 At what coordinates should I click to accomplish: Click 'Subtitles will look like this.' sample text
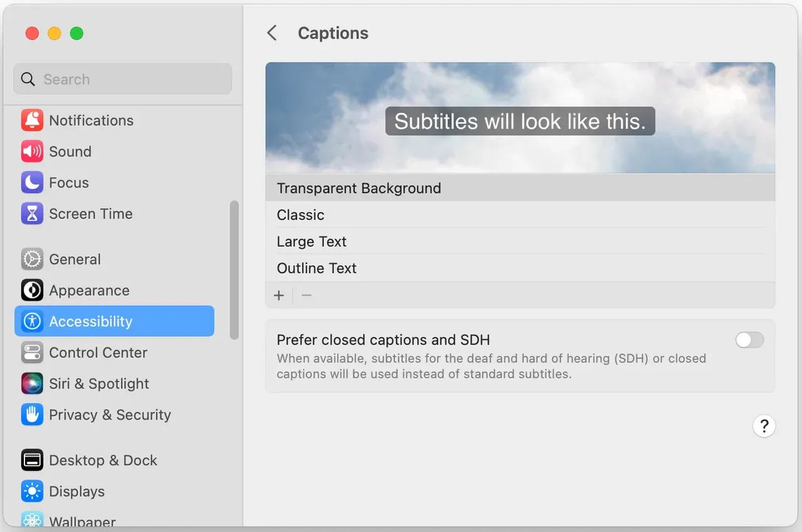(520, 122)
